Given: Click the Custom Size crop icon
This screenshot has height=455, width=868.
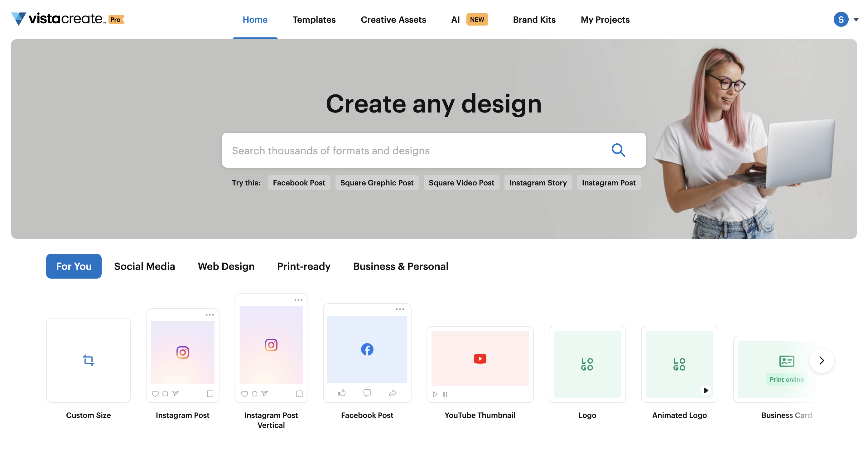Looking at the screenshot, I should click(88, 360).
